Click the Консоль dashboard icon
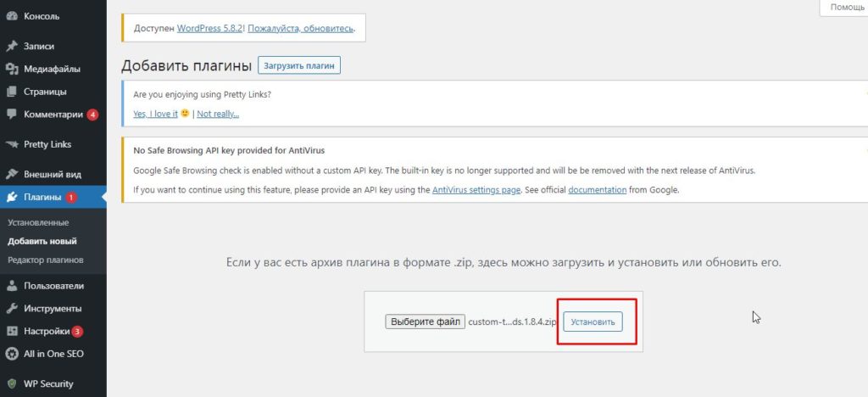Viewport: 868px width, 397px height. pyautogui.click(x=12, y=16)
